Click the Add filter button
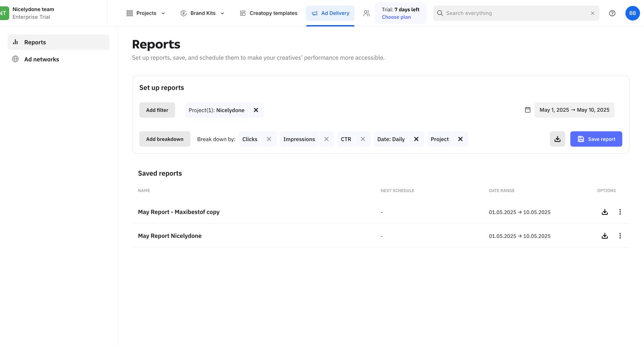644x347 pixels. tap(157, 110)
